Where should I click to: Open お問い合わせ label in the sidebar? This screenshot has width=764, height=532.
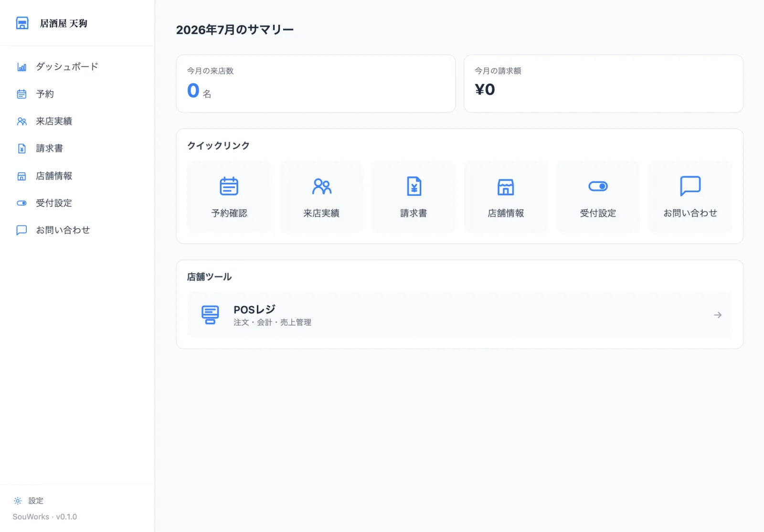coord(63,230)
